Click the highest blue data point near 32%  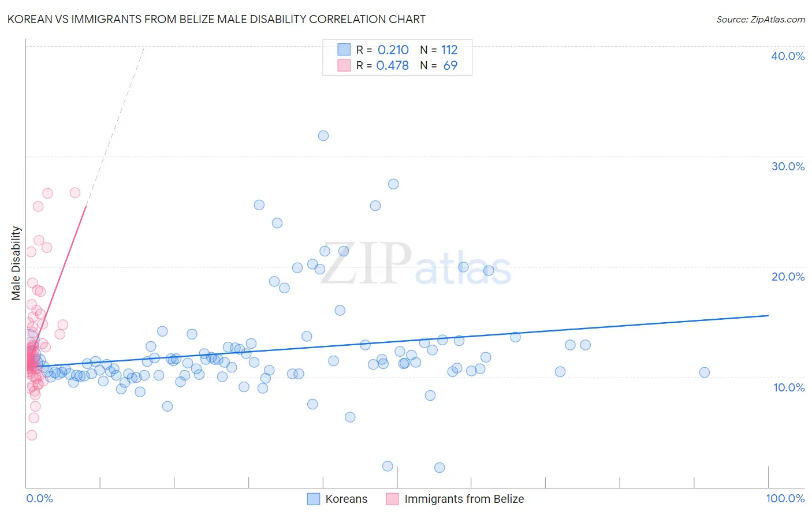click(x=323, y=136)
